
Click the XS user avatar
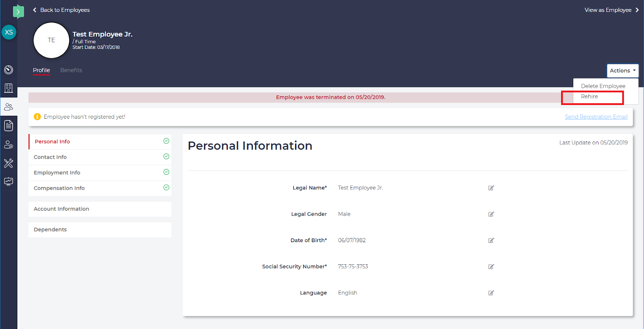[9, 32]
